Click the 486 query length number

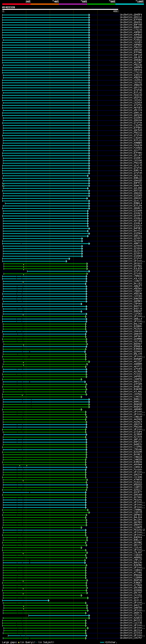tap(115, 11)
